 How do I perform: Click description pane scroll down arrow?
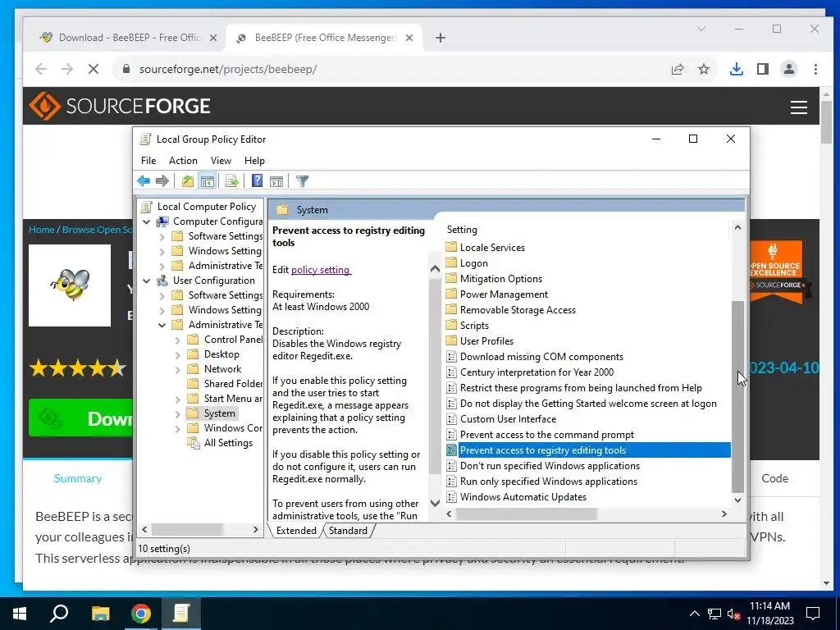pyautogui.click(x=435, y=503)
